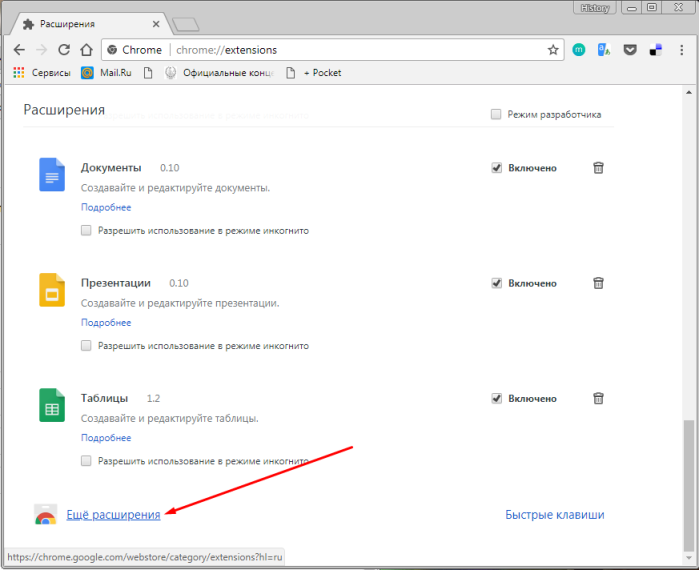The width and height of the screenshot is (699, 570).
Task: Open the + Pocket bookmark
Action: 313,73
